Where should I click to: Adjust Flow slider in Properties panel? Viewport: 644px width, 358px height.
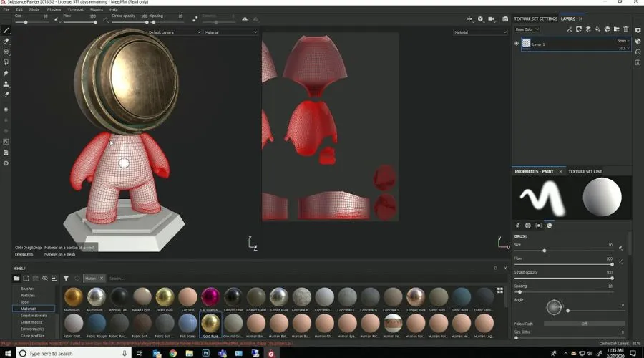[x=564, y=264]
